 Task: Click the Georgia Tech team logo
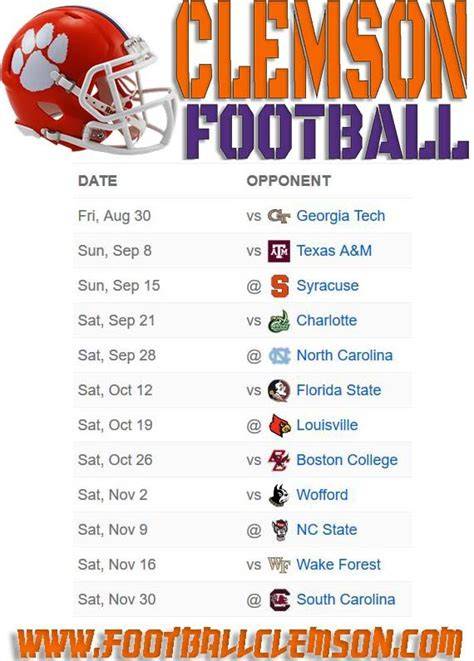coord(279,216)
